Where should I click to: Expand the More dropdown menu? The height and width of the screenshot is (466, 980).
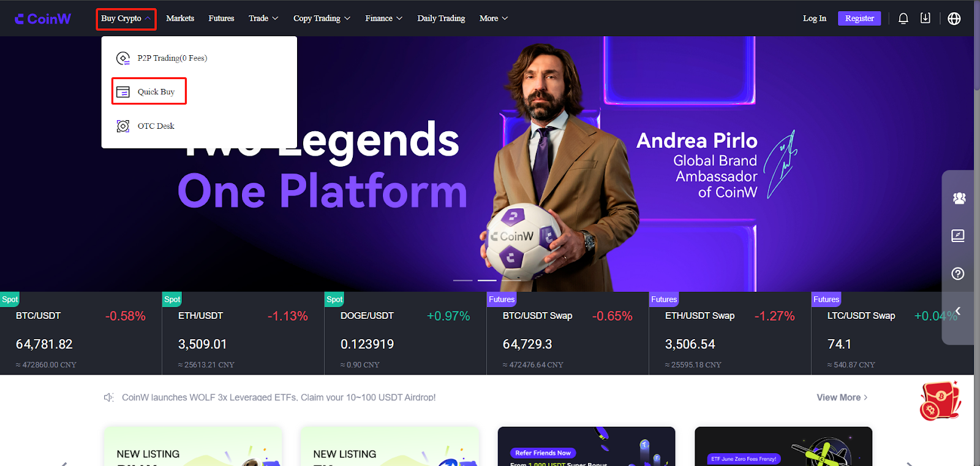(x=493, y=18)
